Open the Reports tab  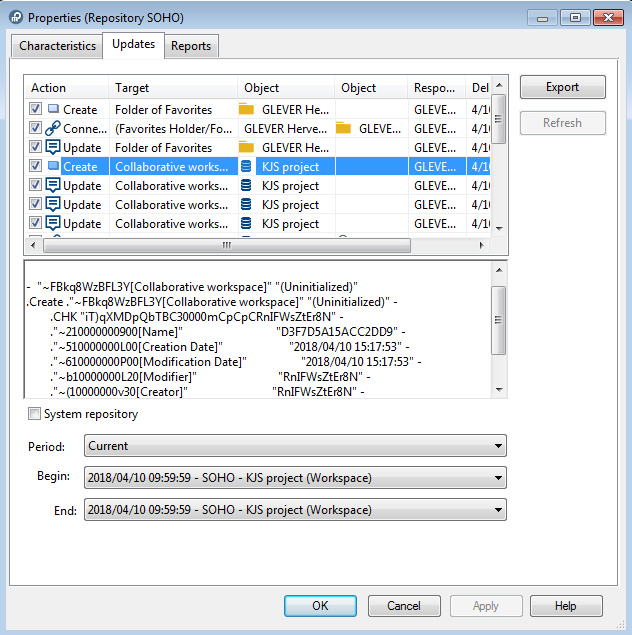pos(190,46)
